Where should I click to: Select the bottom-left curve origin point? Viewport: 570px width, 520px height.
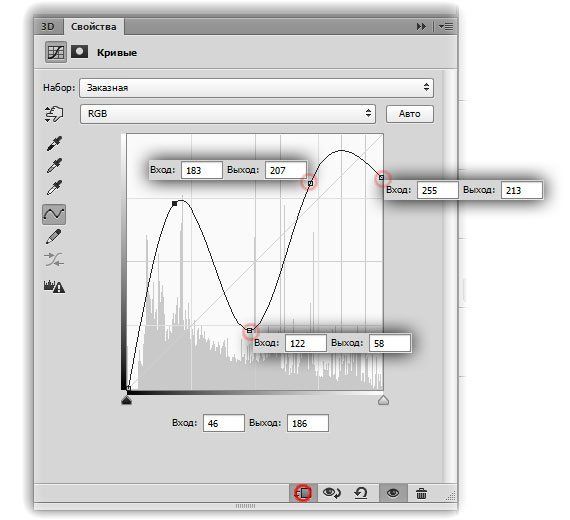tap(128, 388)
